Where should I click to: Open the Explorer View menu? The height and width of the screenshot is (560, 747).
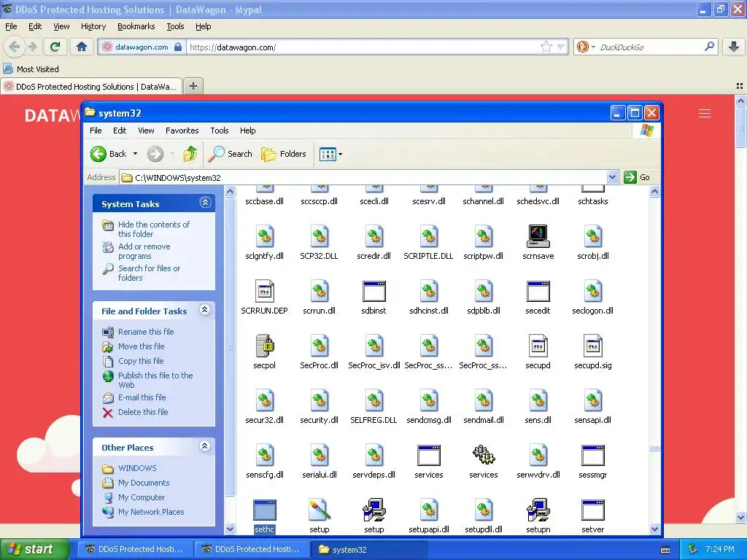pos(146,131)
